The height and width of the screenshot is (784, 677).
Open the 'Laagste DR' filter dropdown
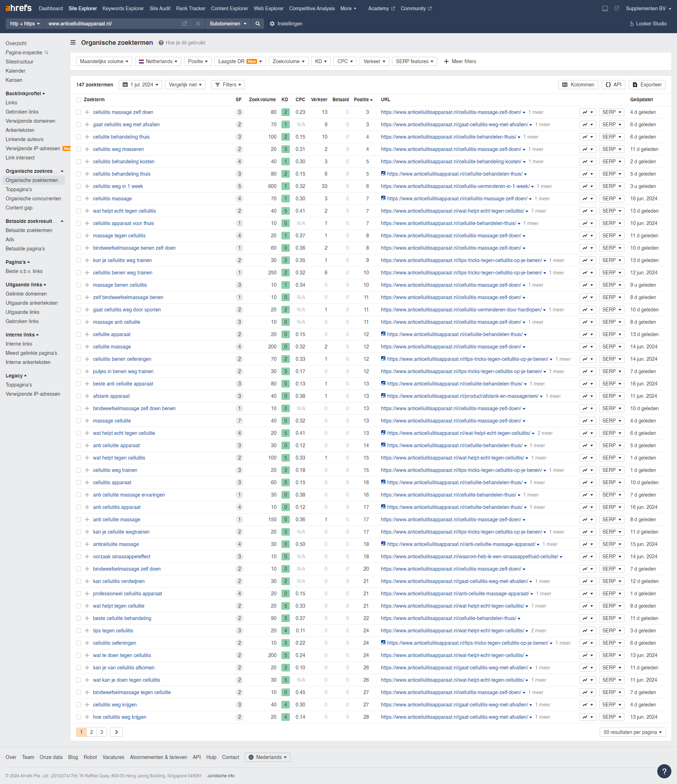click(x=240, y=61)
